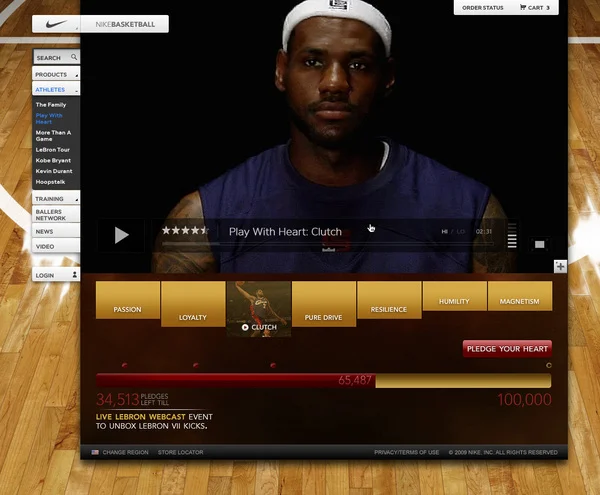Open the shopping cart icon

coord(523,7)
